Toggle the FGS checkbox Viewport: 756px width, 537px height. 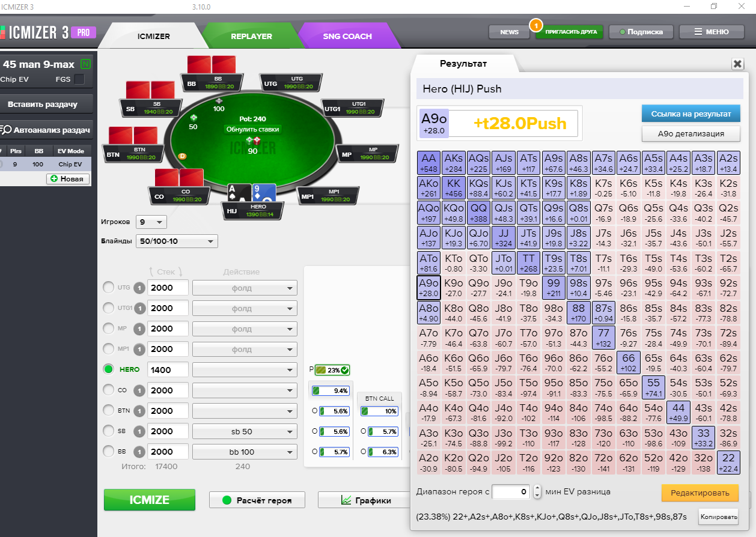coord(79,79)
